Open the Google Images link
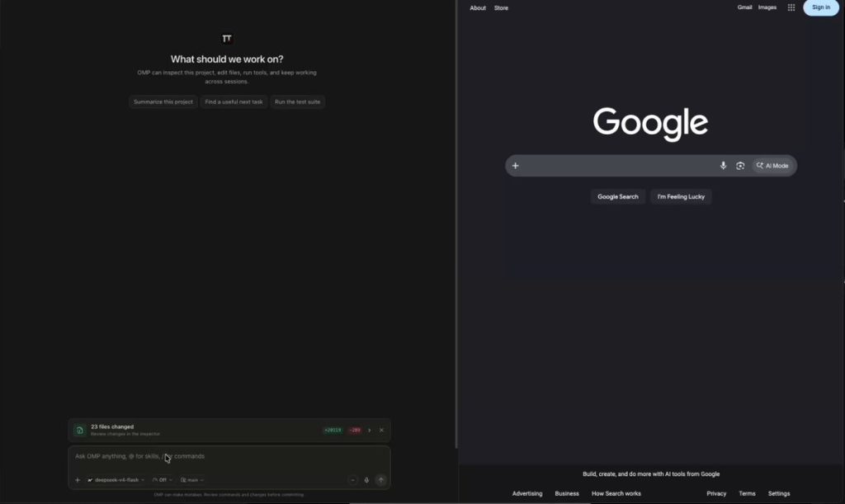Screen dimensions: 845x504 pos(767,7)
